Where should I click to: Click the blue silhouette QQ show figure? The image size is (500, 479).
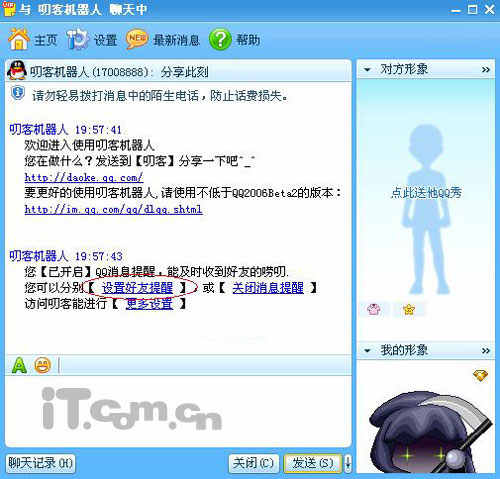425,209
